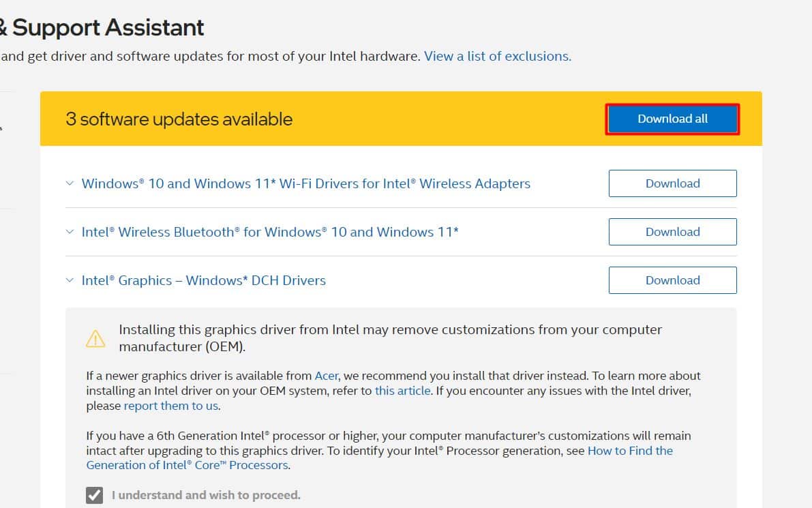Open the 'this article' link
This screenshot has height=508, width=812.
pos(402,391)
